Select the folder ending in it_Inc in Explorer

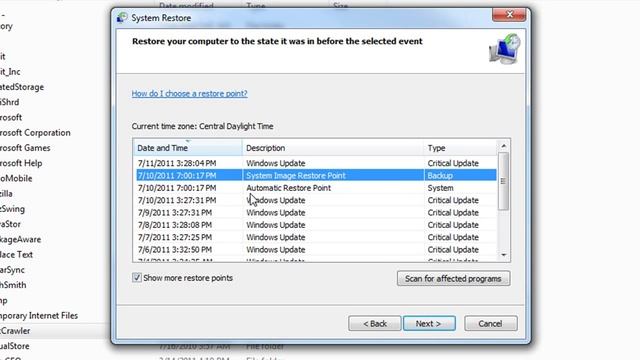click(x=10, y=71)
